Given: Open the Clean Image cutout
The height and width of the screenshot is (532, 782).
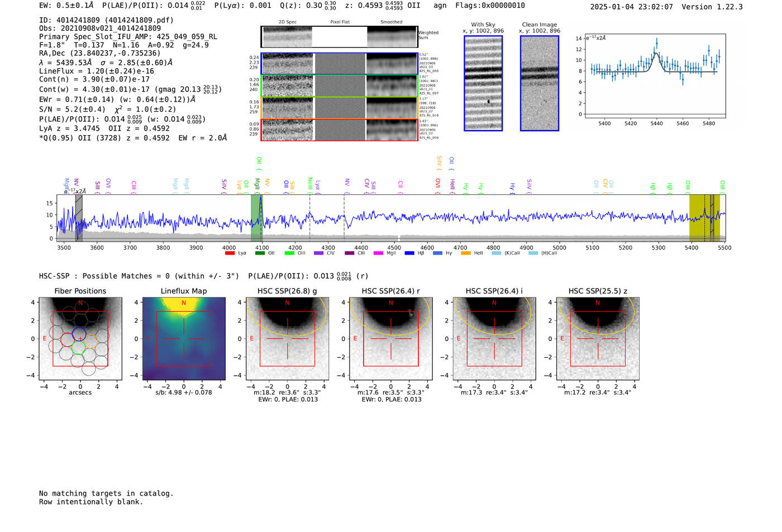Looking at the screenshot, I should 540,83.
